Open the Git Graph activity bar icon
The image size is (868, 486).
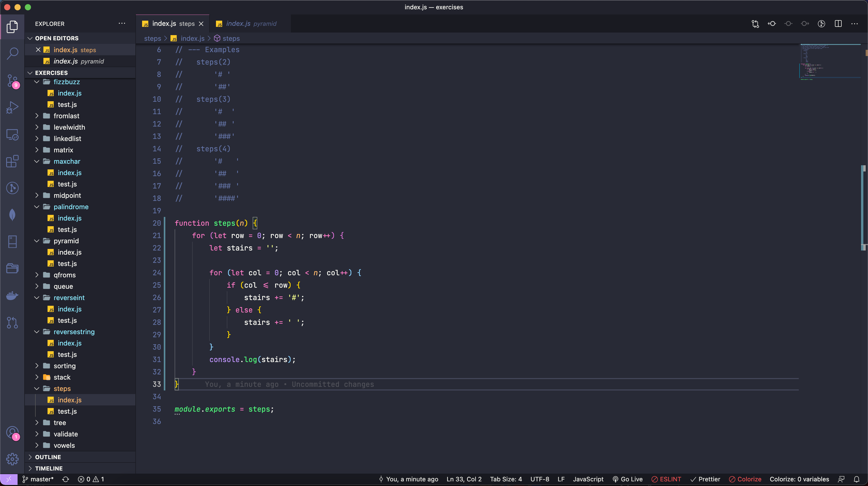[x=12, y=188]
